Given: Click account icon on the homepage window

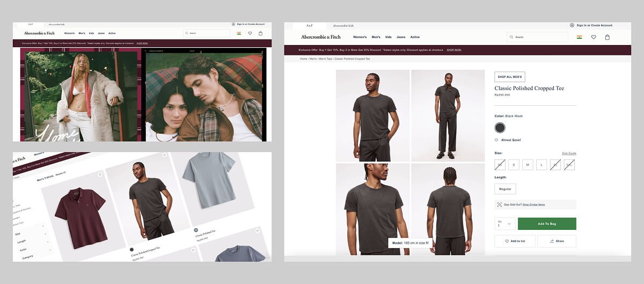Looking at the screenshot, I should (x=233, y=24).
